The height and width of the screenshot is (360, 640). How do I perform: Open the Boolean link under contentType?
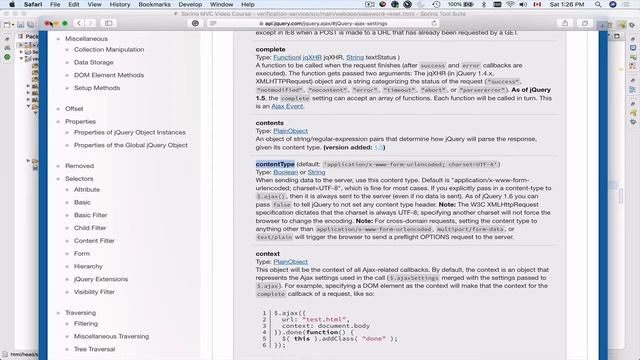click(285, 172)
